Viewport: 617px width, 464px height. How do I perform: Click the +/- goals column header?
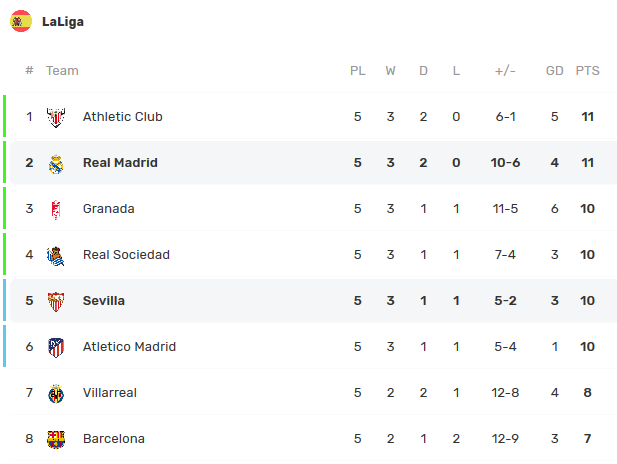505,71
